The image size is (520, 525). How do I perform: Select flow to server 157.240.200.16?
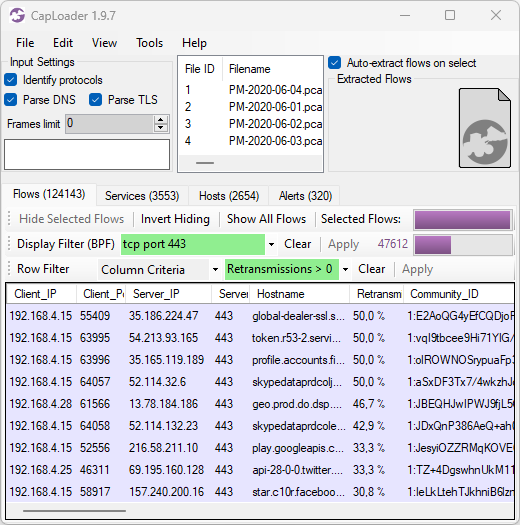[x=260, y=492]
